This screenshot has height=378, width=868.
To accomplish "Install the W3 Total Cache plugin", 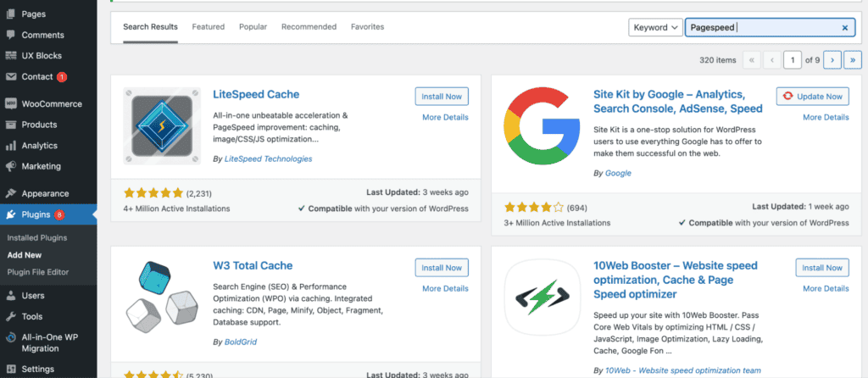I will coord(442,267).
